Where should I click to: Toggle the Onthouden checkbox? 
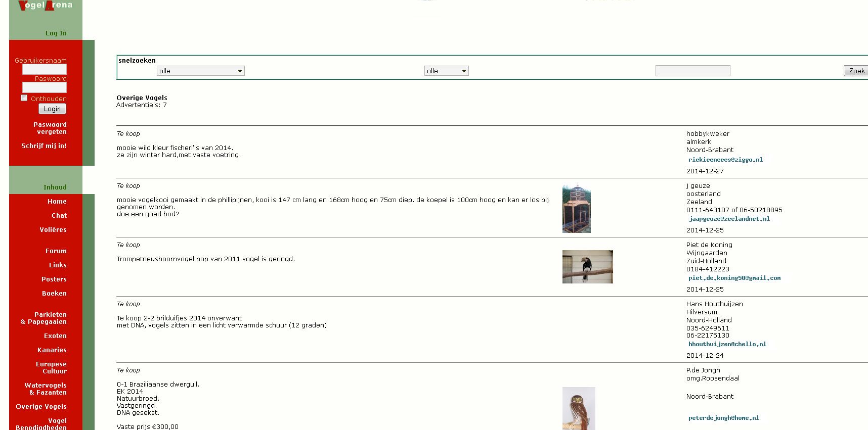(x=24, y=98)
